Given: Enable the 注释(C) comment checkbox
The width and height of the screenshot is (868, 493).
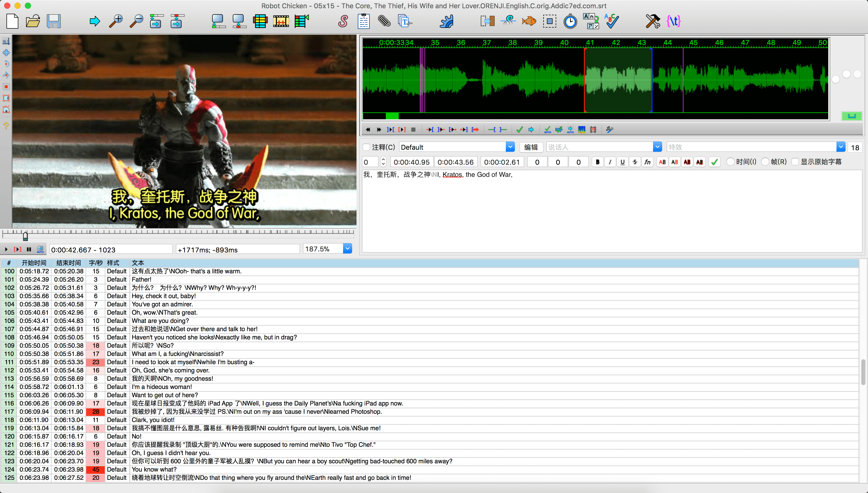Looking at the screenshot, I should pos(366,147).
